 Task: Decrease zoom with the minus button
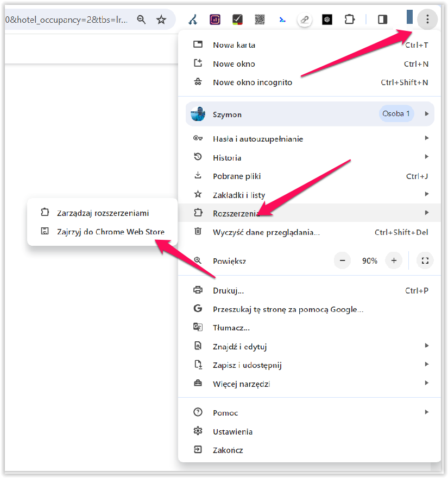[343, 260]
